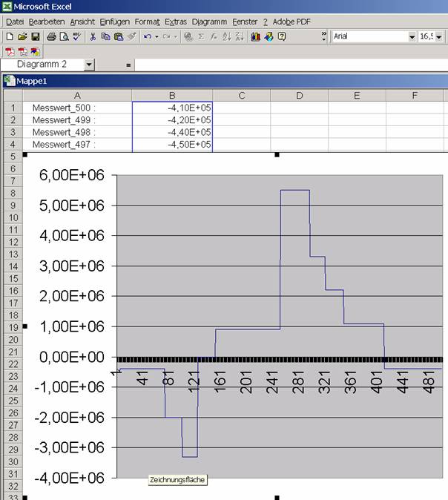Open the Einfügen menu
The height and width of the screenshot is (500, 448).
click(x=114, y=22)
